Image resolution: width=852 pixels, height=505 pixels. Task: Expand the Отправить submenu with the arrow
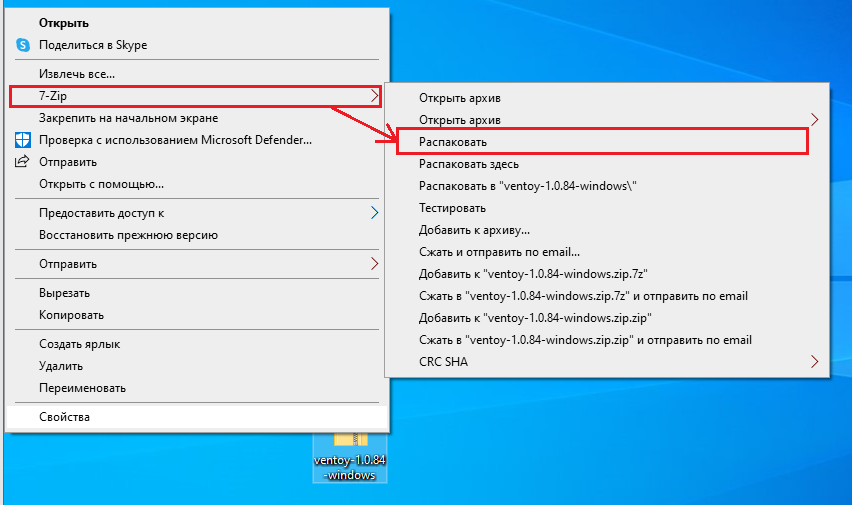197,264
